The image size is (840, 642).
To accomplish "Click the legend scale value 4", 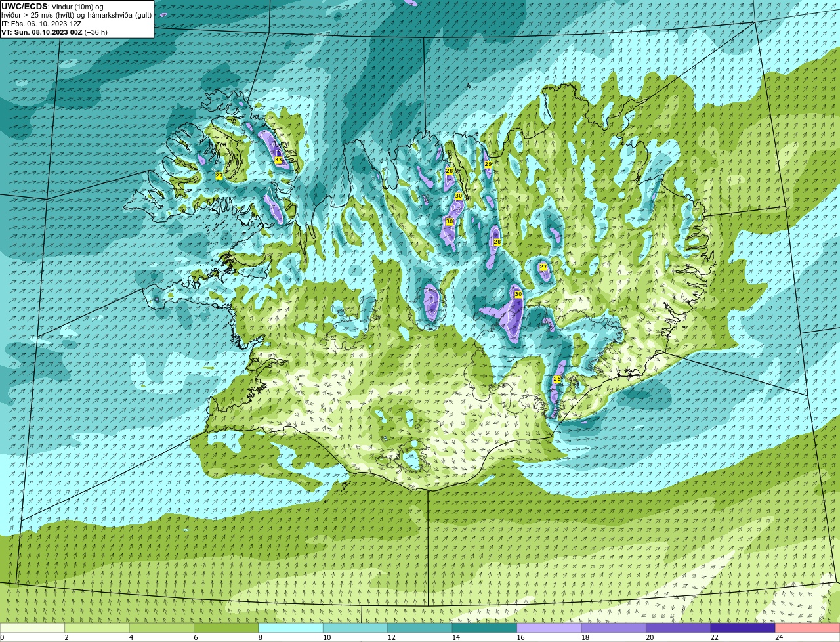I will [x=131, y=637].
